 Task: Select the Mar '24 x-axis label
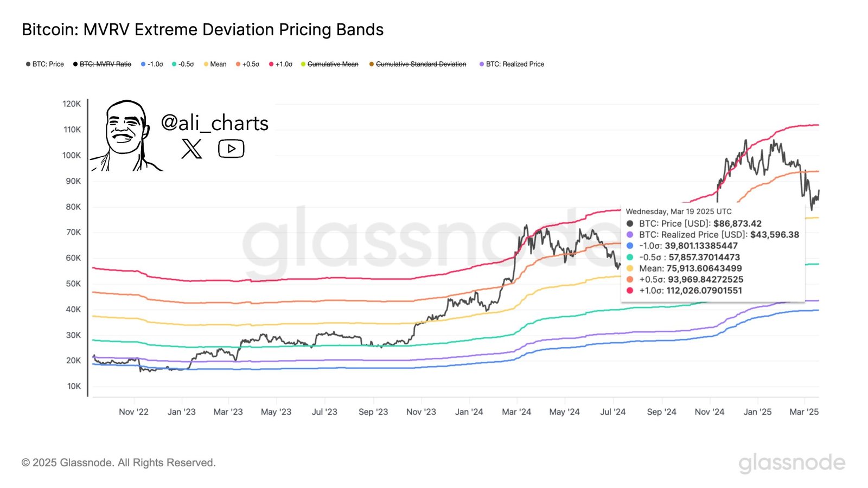tap(516, 412)
